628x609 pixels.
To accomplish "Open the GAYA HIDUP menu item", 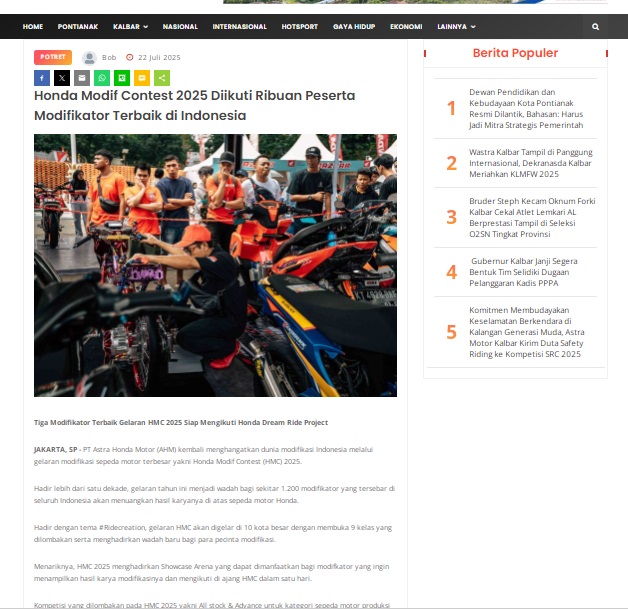I will pyautogui.click(x=354, y=27).
